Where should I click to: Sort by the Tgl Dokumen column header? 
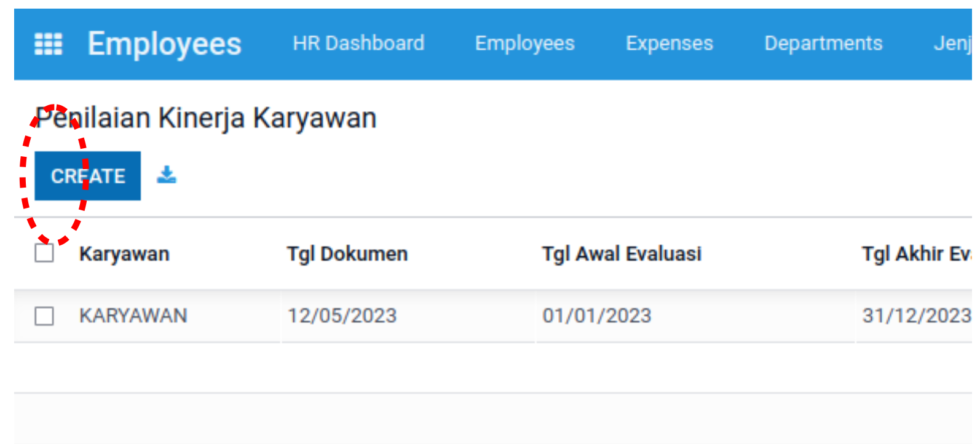tap(347, 254)
